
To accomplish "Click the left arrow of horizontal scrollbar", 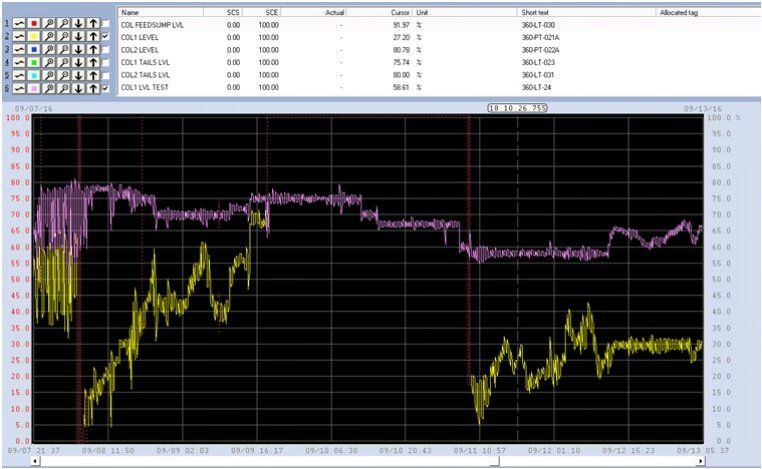I will pos(35,461).
